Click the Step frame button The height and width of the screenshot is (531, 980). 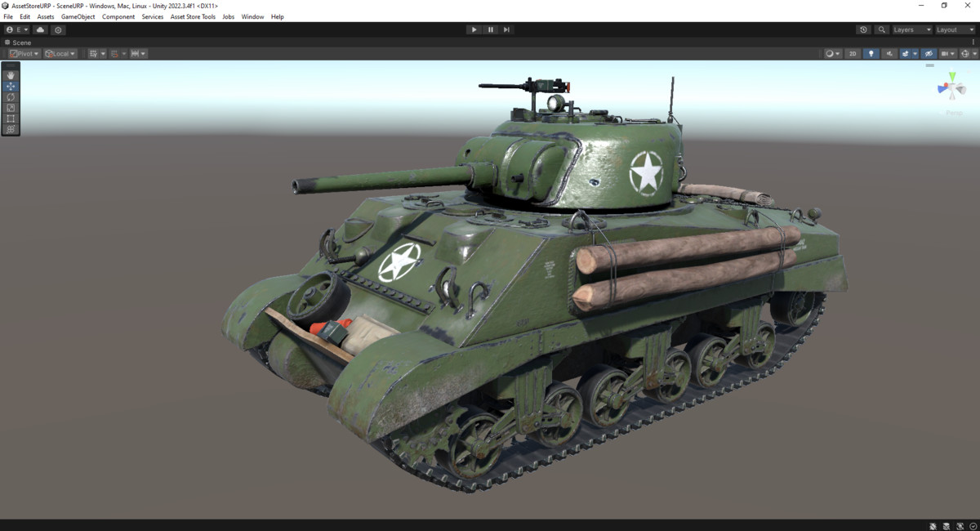coord(506,29)
